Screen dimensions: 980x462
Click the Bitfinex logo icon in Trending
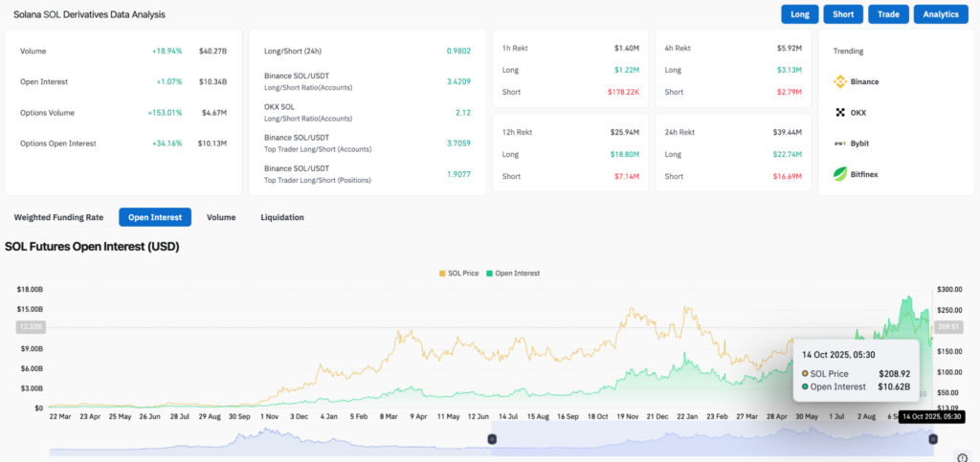pos(841,174)
